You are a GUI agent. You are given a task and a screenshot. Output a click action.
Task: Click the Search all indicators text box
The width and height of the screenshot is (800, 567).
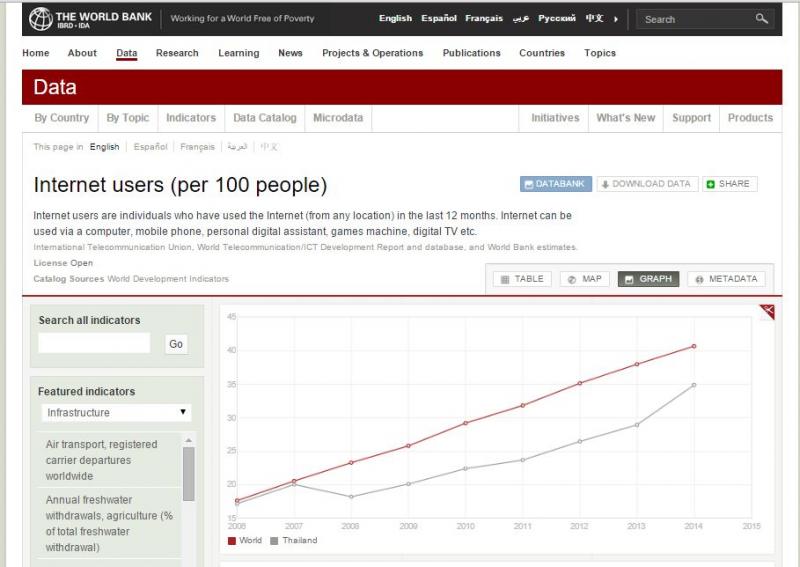94,343
